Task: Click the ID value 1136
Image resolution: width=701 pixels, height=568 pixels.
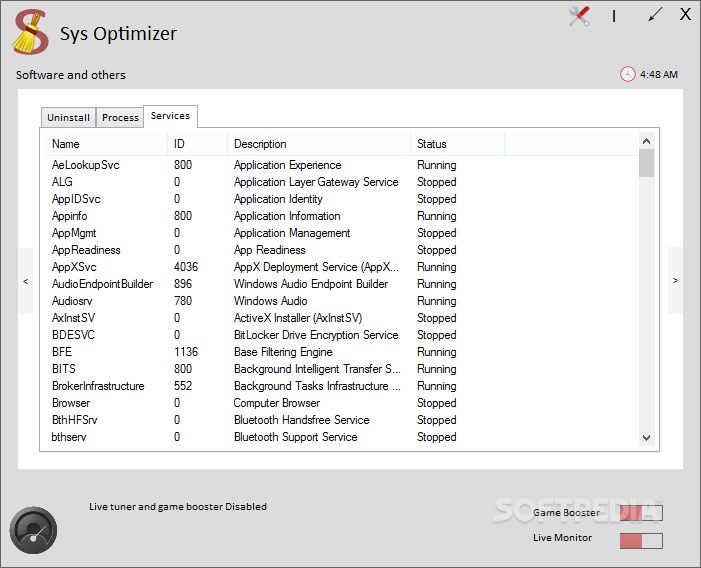Action: point(186,352)
